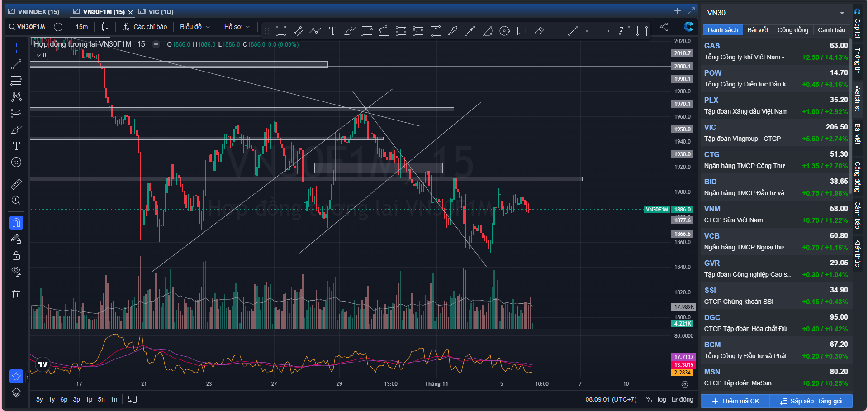Screen dimensions: 868x412
Task: Open the 15m timeframe selector
Action: click(x=82, y=27)
